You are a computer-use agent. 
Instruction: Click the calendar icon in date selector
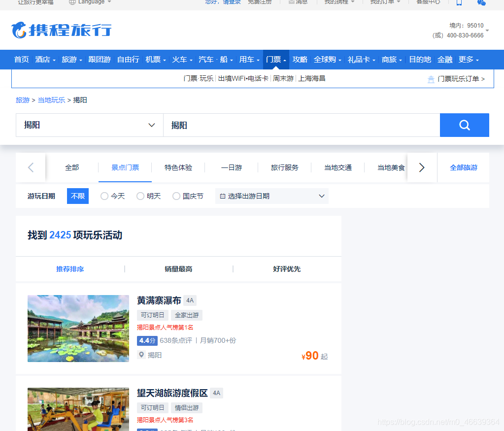click(222, 196)
